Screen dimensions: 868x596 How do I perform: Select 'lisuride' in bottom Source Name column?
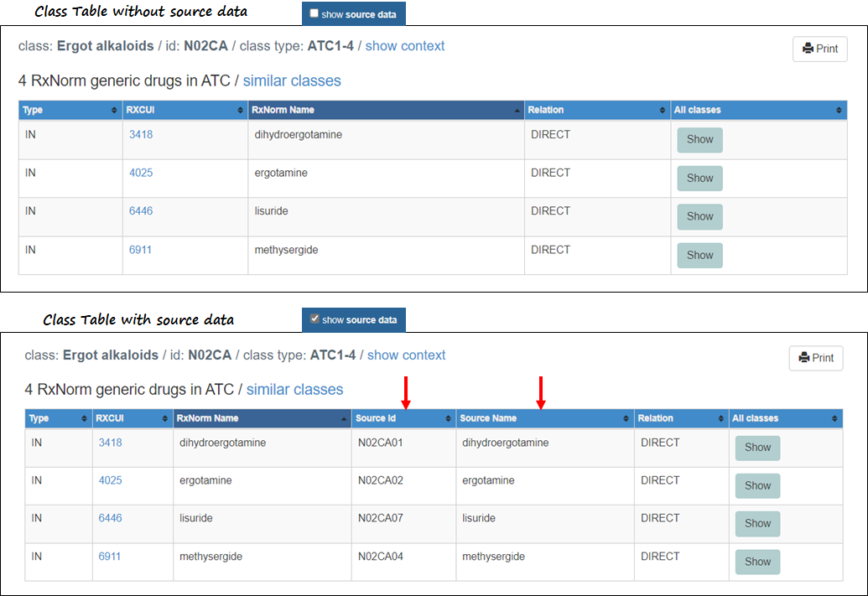[x=478, y=518]
